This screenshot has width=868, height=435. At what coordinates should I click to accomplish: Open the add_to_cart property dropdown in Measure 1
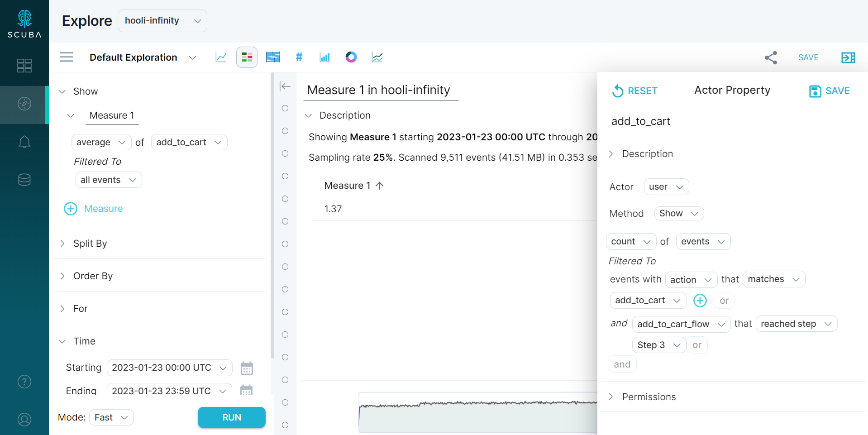[x=189, y=142]
